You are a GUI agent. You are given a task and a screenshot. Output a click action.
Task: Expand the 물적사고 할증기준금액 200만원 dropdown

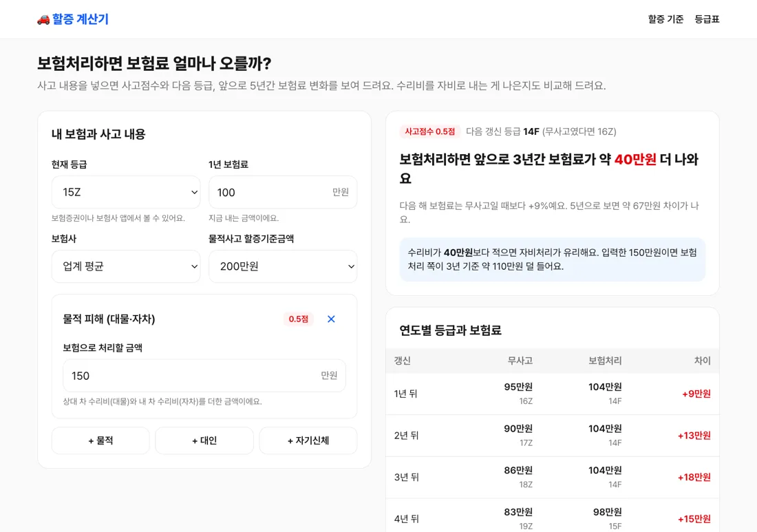pyautogui.click(x=283, y=266)
